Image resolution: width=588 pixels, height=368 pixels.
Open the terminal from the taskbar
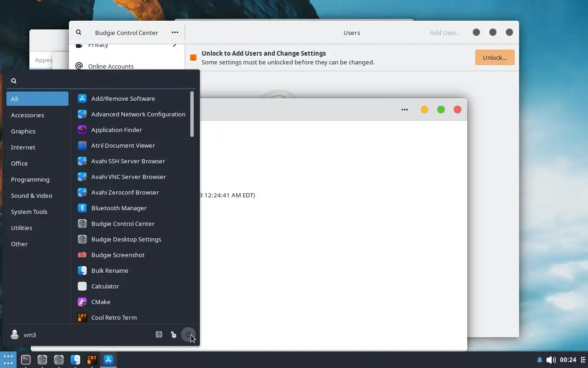(26, 360)
